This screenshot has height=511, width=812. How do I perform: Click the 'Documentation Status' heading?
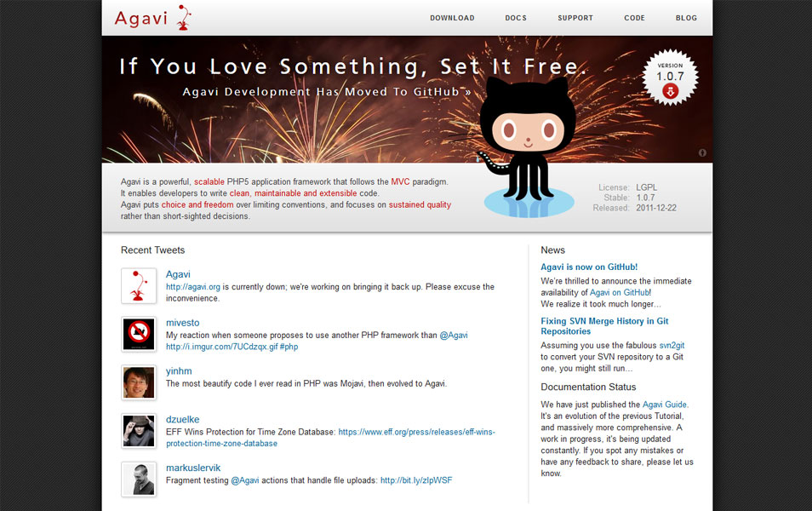tap(588, 387)
